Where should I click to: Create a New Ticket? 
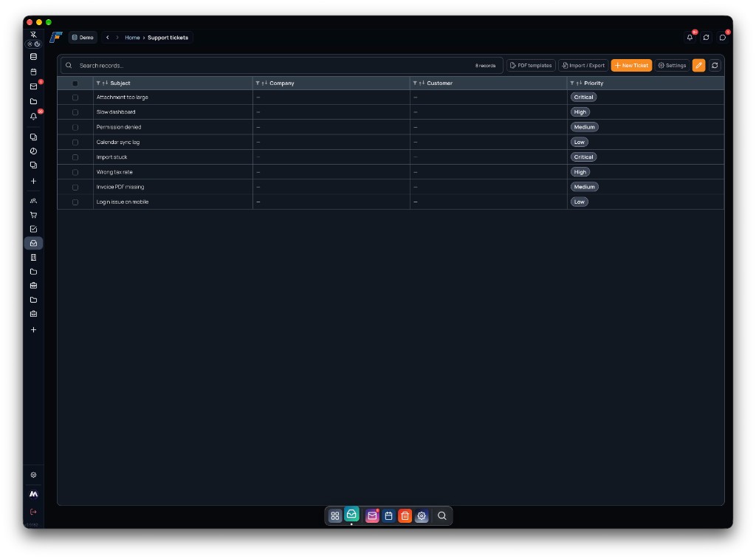(x=631, y=65)
